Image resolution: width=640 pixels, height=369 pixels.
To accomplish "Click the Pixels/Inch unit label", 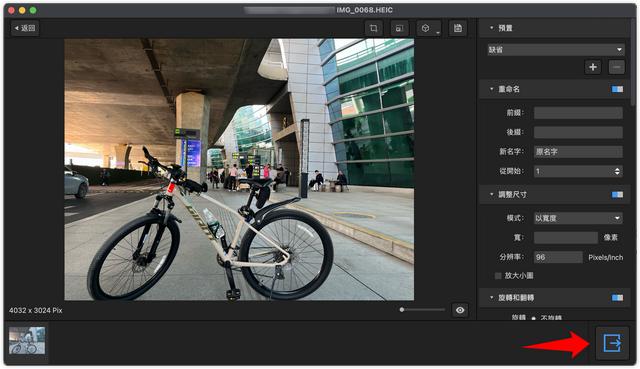I will (x=605, y=258).
